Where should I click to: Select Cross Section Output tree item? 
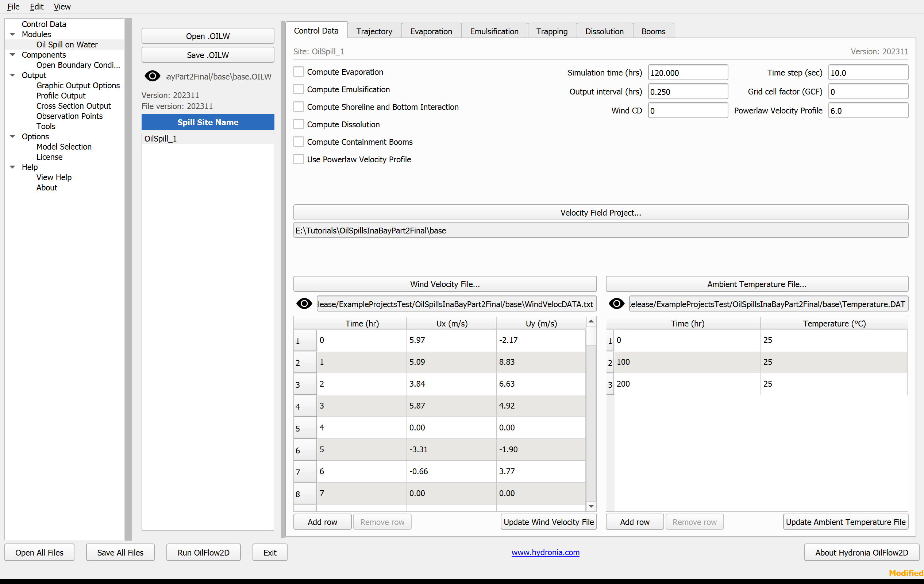(73, 106)
